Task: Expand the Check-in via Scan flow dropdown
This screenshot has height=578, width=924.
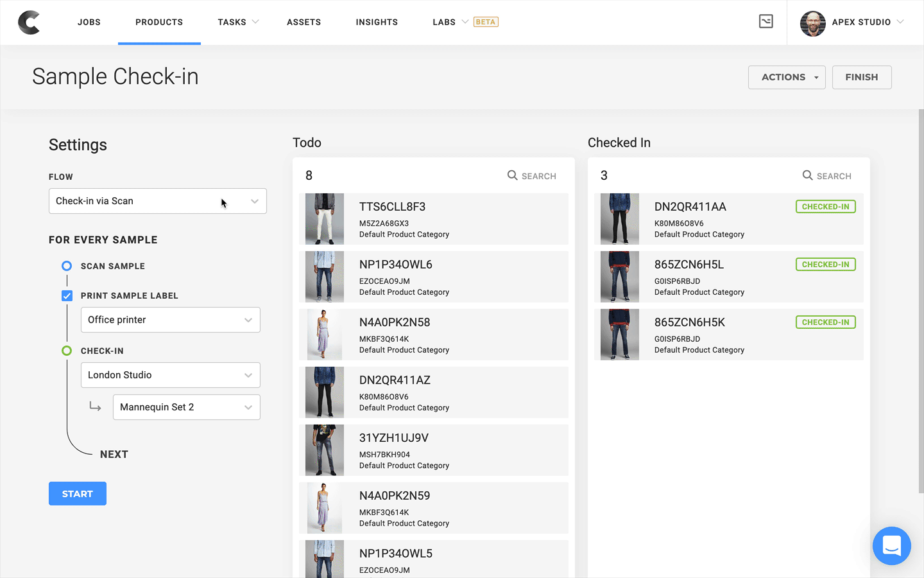Action: pos(157,201)
